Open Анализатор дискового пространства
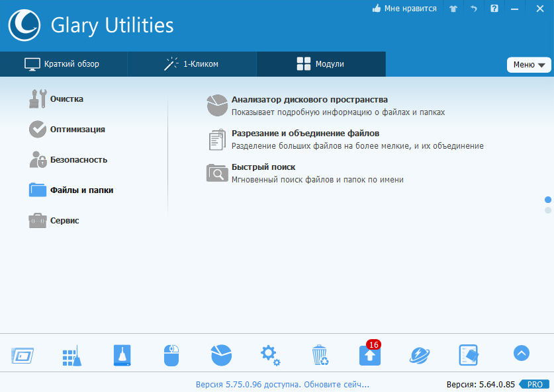Image resolution: width=554 pixels, height=392 pixels. (309, 100)
